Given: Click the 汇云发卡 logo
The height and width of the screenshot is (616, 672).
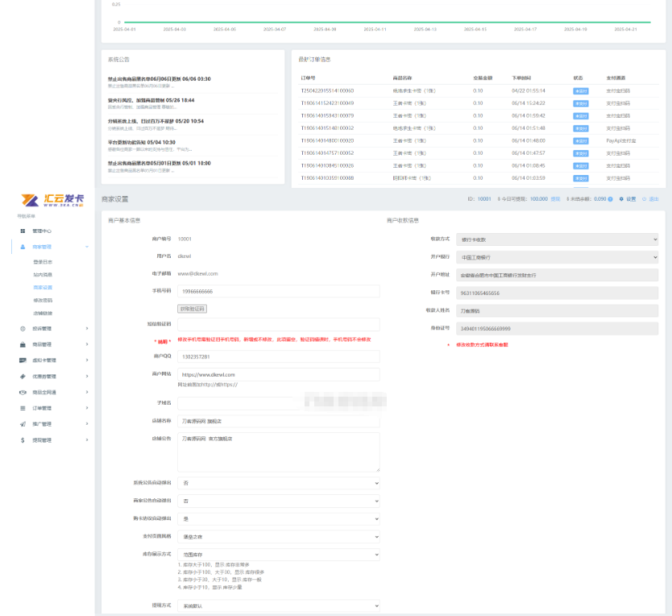Looking at the screenshot, I should (x=52, y=200).
